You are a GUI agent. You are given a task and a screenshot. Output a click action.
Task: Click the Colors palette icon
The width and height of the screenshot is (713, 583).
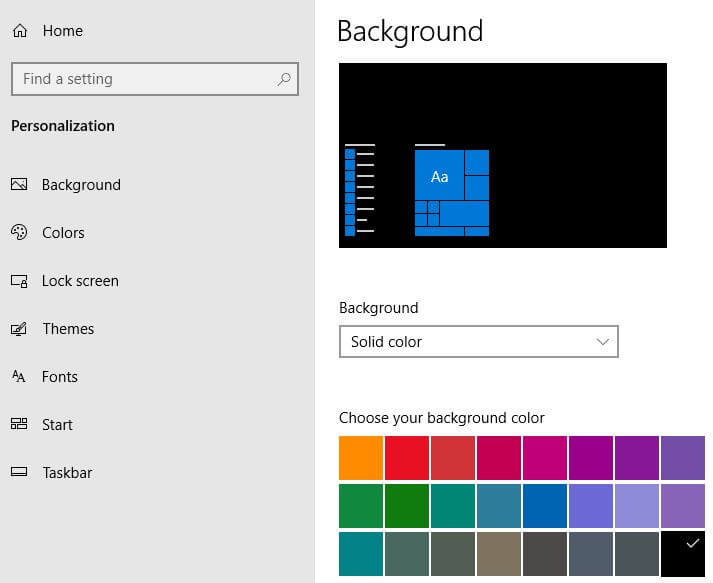[x=19, y=233]
